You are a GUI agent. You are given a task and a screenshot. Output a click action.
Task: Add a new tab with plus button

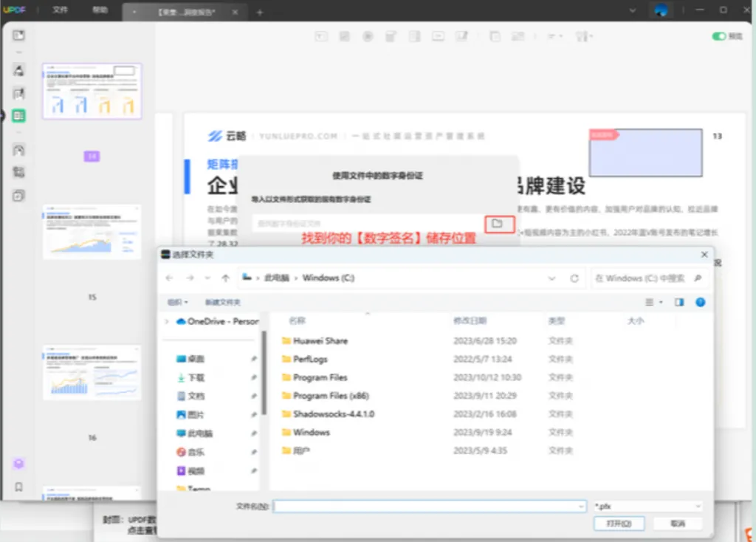[259, 12]
